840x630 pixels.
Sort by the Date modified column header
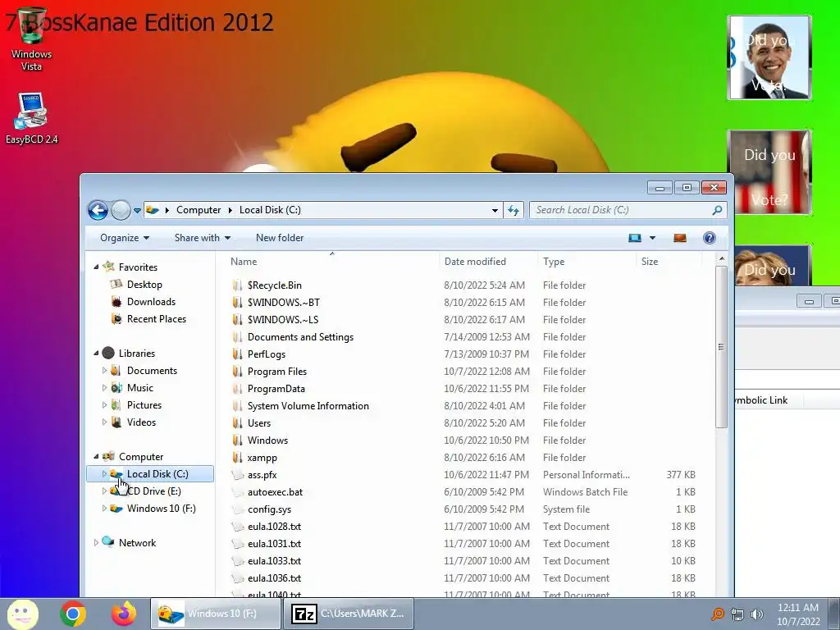[x=475, y=262]
